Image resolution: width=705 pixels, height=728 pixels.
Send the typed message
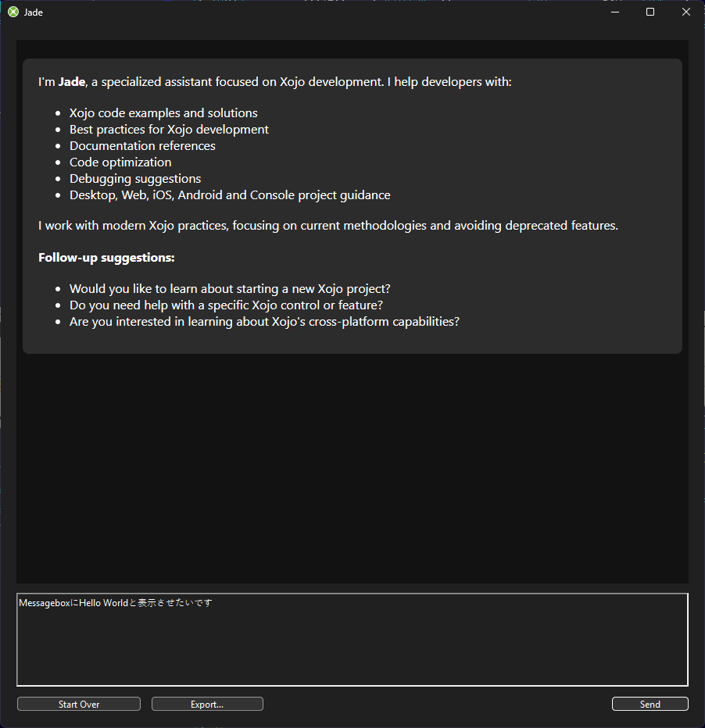pyautogui.click(x=650, y=704)
